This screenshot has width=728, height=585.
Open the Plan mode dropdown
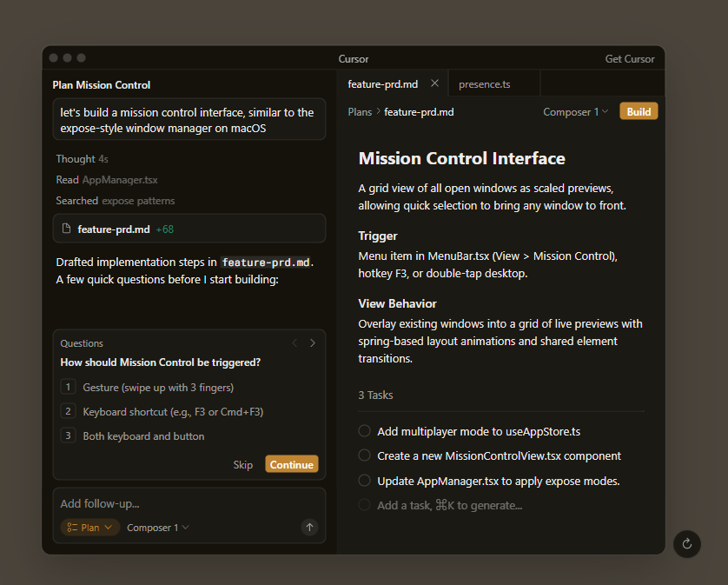pos(90,528)
